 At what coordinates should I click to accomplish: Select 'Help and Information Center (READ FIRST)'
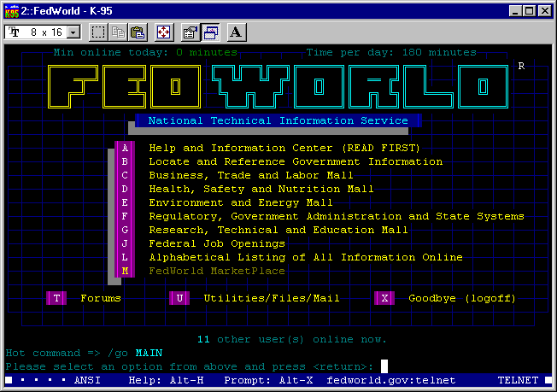284,148
